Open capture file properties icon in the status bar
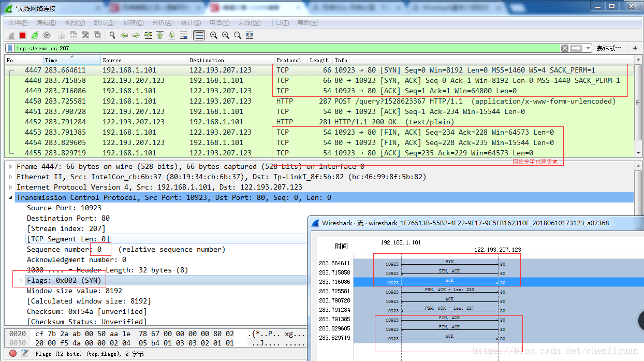 click(24, 353)
